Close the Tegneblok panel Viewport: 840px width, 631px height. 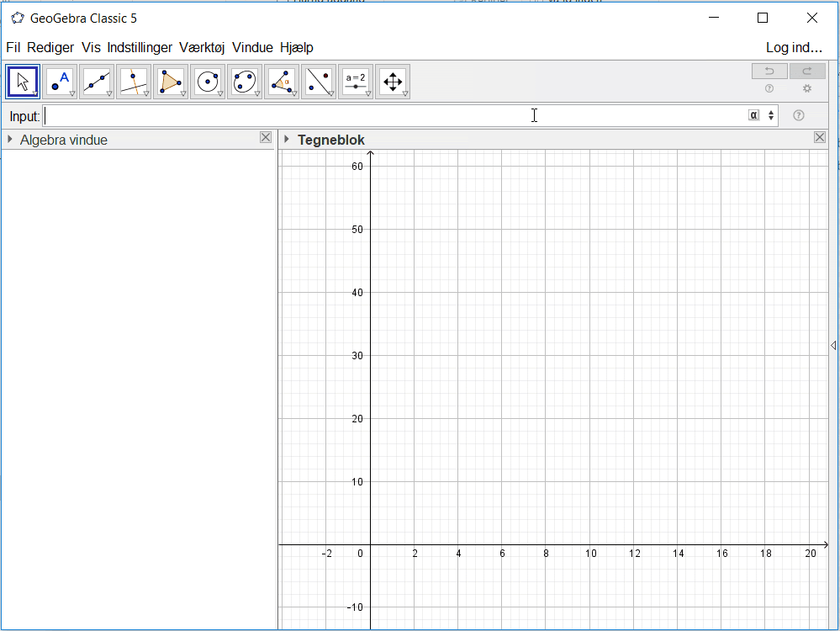coord(820,137)
